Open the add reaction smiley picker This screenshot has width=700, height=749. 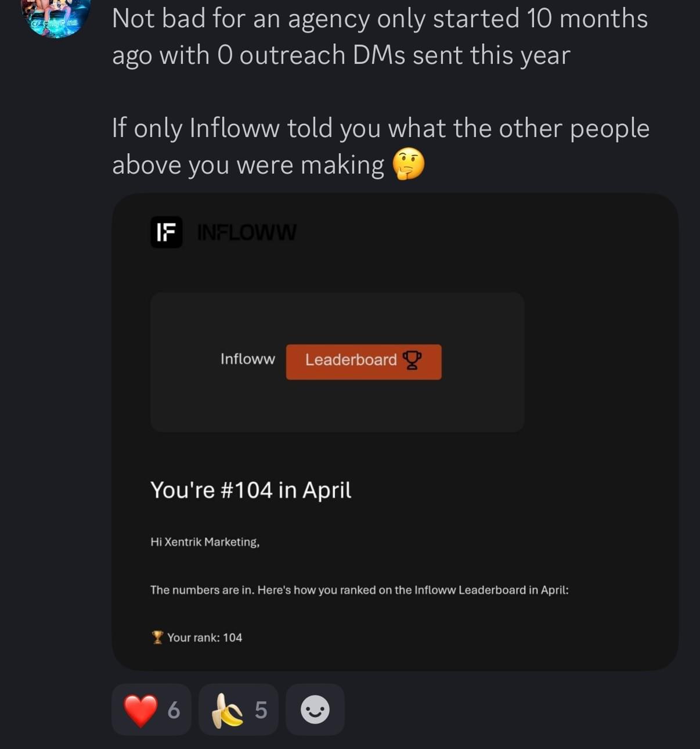pos(315,710)
